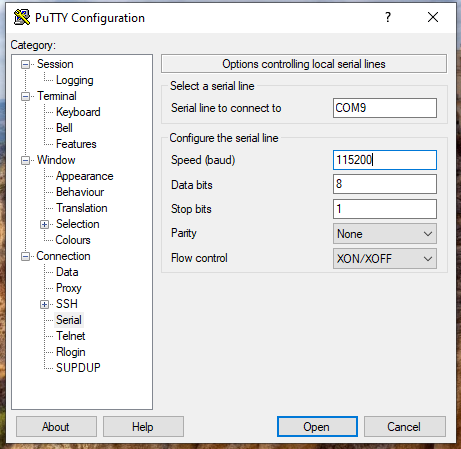Select Bell category
The width and height of the screenshot is (461, 449).
(x=64, y=128)
